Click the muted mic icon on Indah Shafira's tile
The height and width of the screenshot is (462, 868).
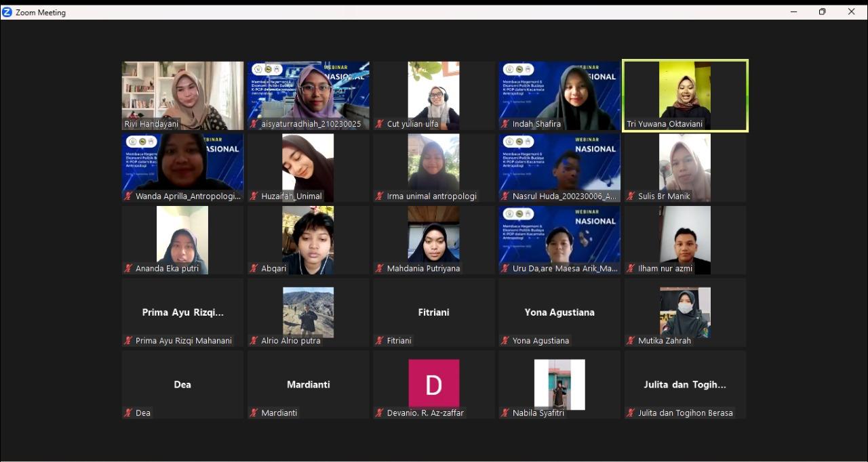tap(504, 124)
